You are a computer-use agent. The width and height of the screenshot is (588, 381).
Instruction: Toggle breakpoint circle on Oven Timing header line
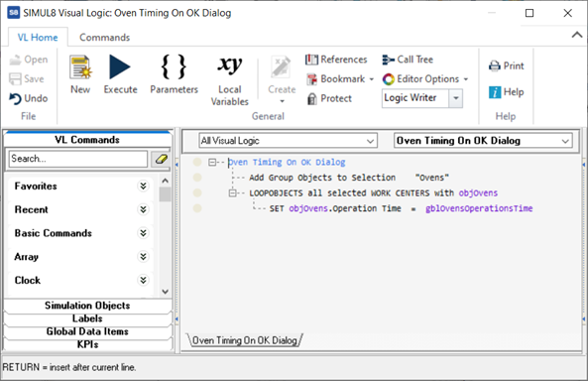click(197, 162)
